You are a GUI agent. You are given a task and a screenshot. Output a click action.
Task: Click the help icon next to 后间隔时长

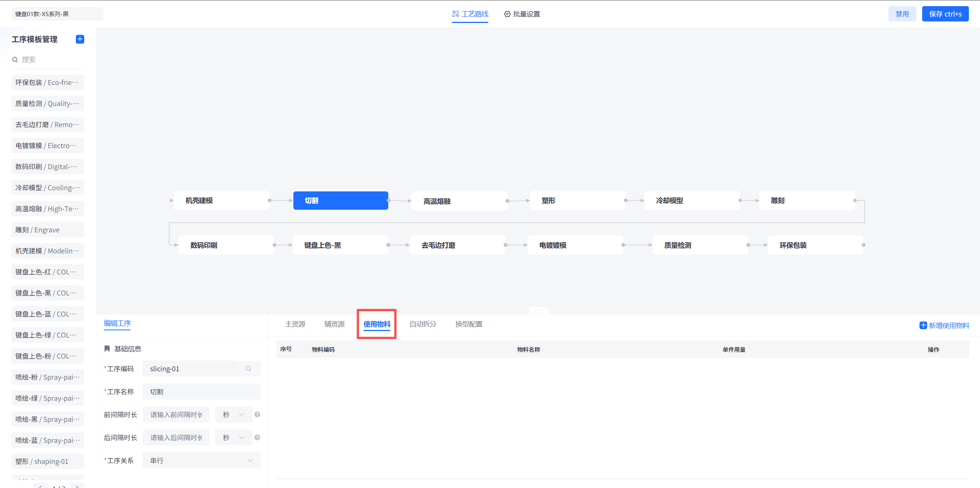click(x=257, y=437)
